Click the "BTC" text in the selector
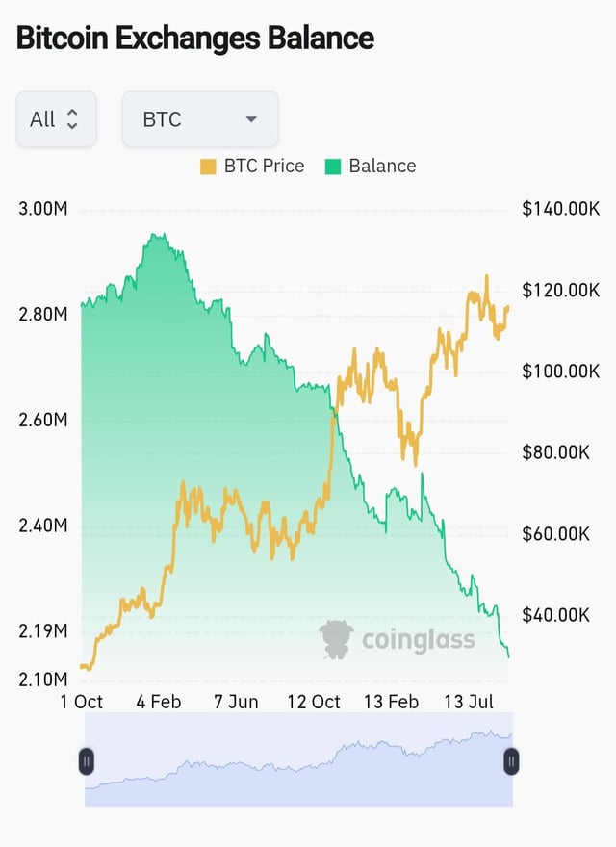Screen dimensions: 616x847 tap(162, 119)
